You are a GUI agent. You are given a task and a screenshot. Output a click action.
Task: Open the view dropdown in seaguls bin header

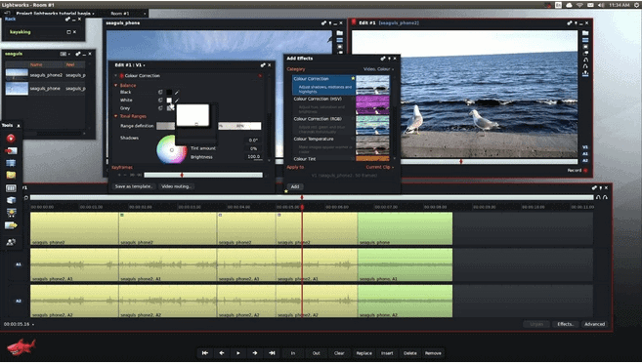[64, 54]
